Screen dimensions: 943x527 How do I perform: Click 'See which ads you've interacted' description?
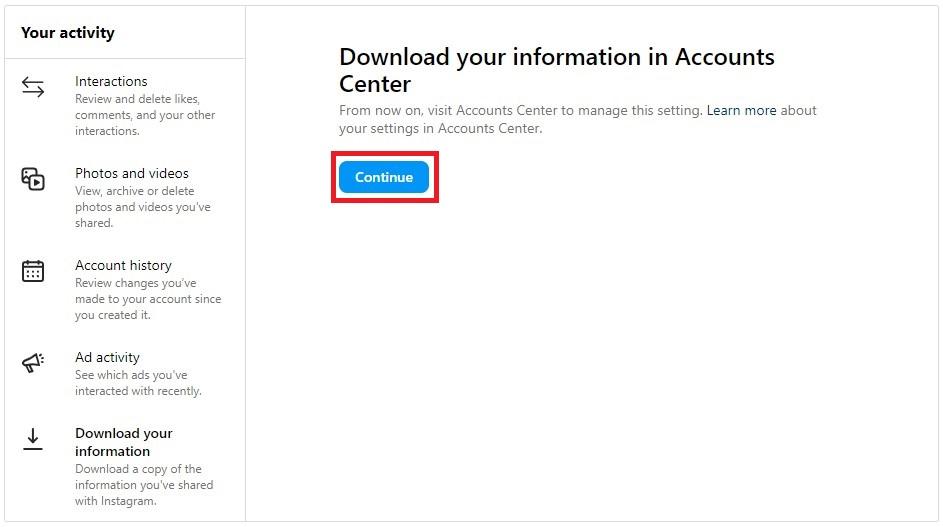pyautogui.click(x=138, y=383)
